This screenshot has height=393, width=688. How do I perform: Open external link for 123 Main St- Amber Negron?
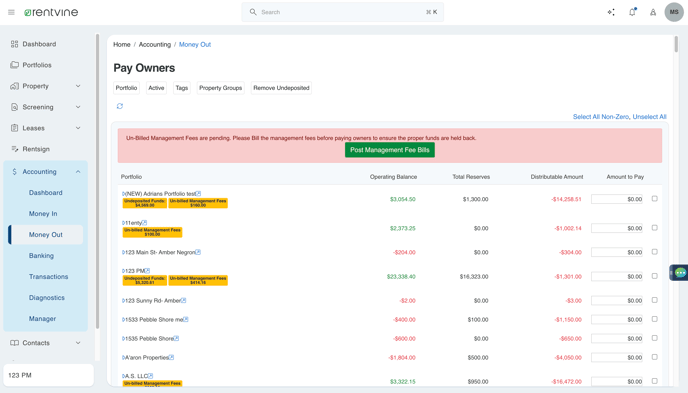[x=198, y=252]
